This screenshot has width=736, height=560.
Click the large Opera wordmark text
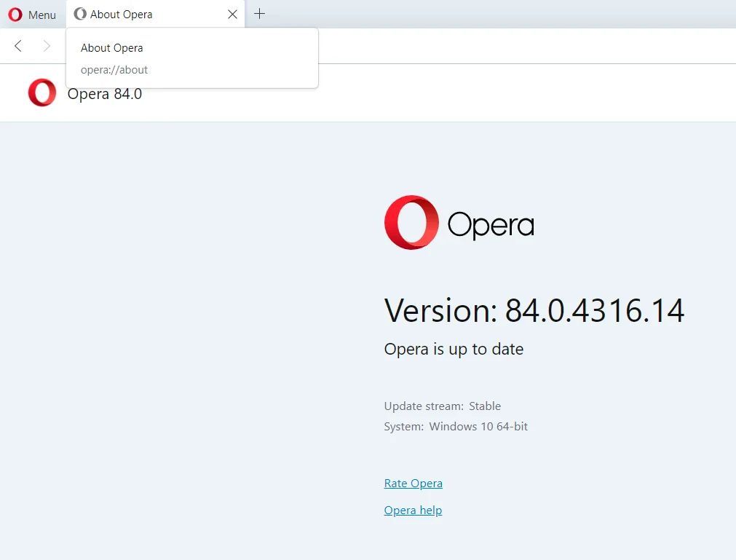(x=491, y=225)
